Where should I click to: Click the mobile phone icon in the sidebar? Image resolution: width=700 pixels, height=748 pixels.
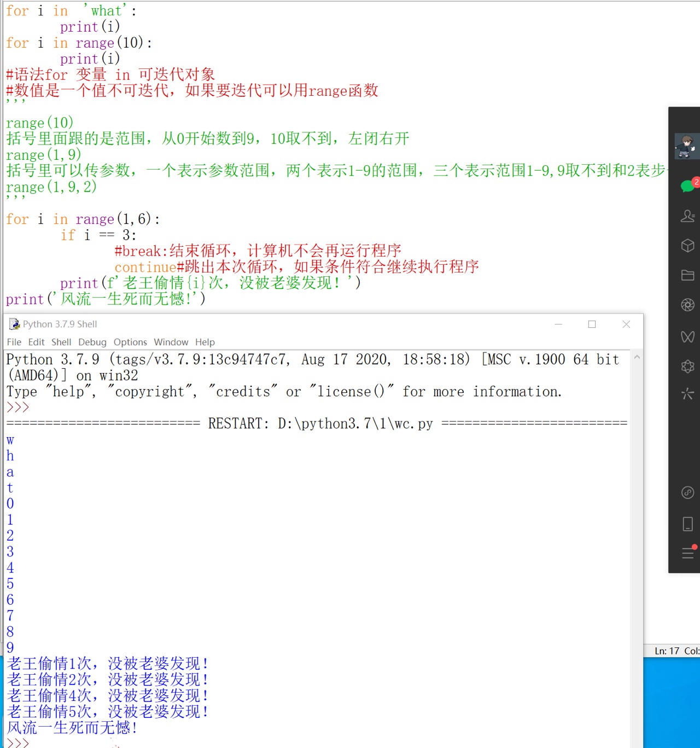click(x=687, y=524)
